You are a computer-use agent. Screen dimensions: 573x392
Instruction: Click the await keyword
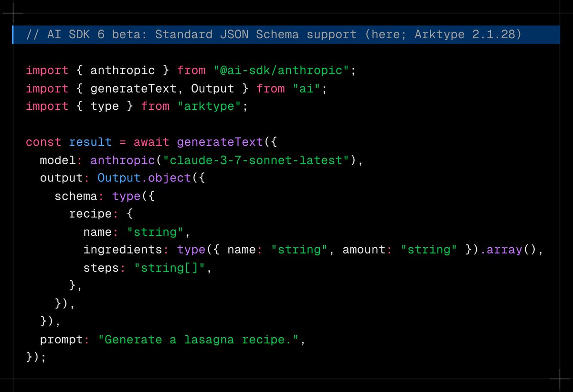151,142
